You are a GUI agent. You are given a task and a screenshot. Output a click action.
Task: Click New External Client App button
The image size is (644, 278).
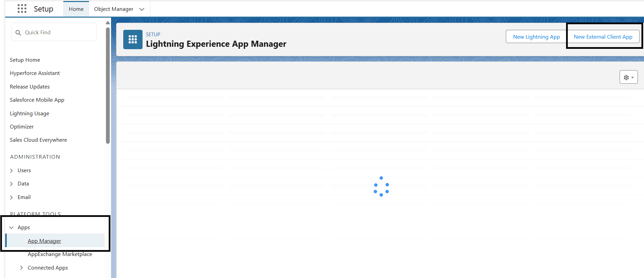coord(603,37)
